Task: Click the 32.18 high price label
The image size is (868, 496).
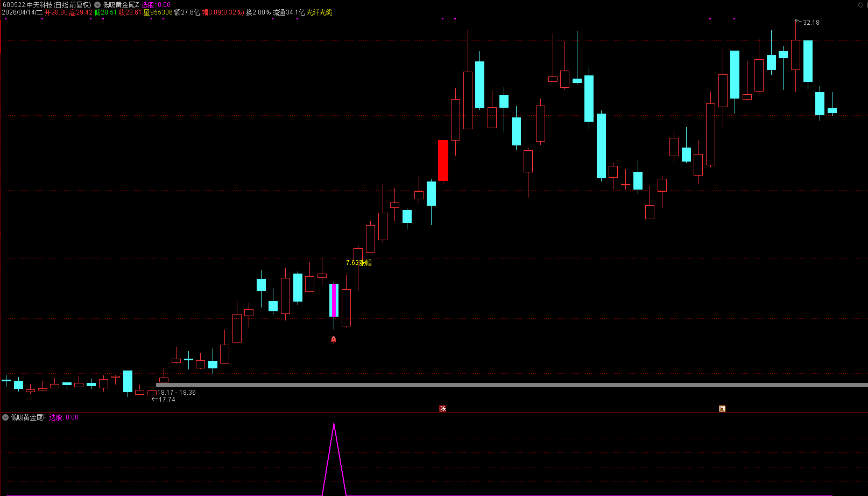Action: (811, 23)
